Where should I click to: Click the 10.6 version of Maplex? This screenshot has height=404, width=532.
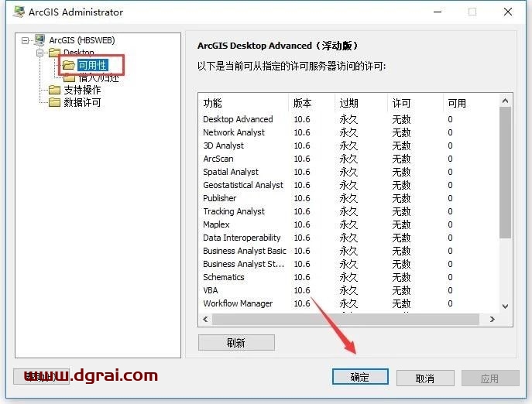[302, 224]
